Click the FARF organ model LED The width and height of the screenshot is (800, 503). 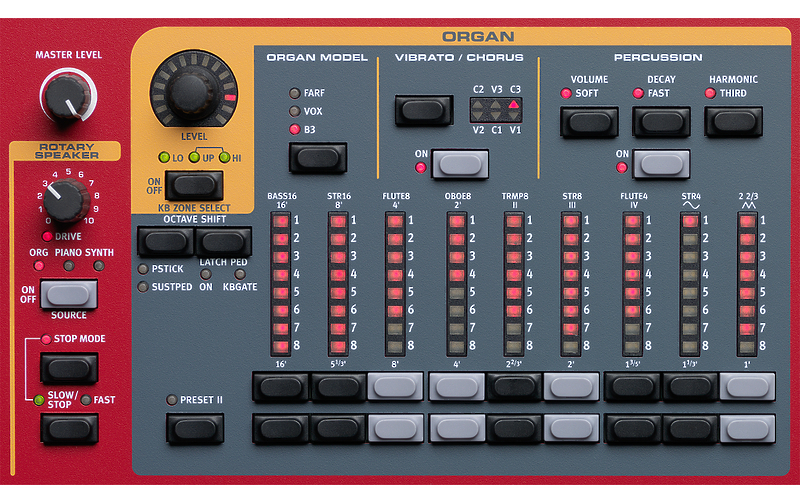pyautogui.click(x=294, y=93)
